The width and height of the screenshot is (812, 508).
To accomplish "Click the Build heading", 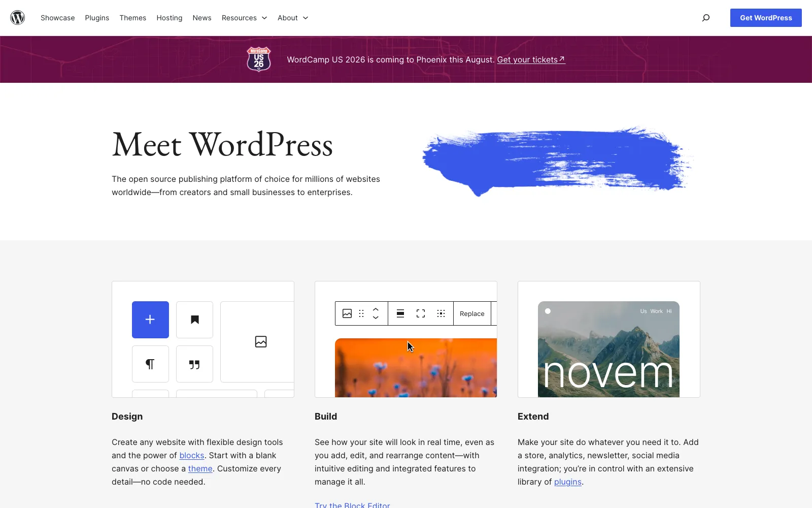I will 326,416.
